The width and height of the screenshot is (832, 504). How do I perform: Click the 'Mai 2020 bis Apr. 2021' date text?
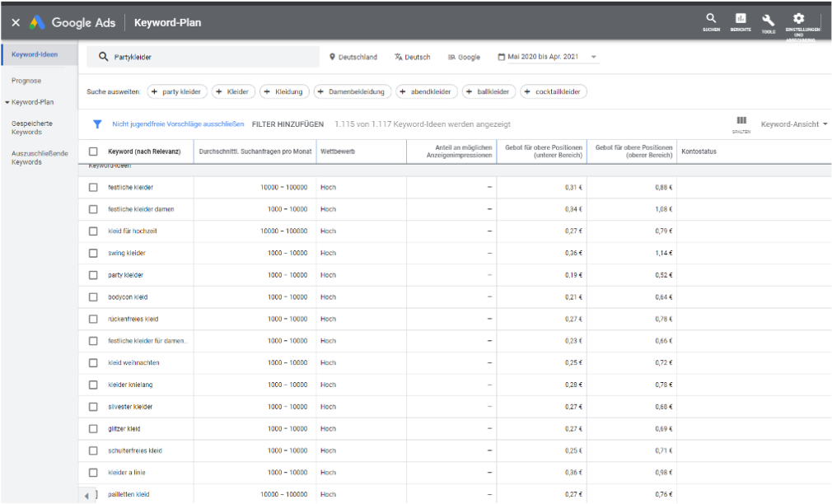click(543, 57)
